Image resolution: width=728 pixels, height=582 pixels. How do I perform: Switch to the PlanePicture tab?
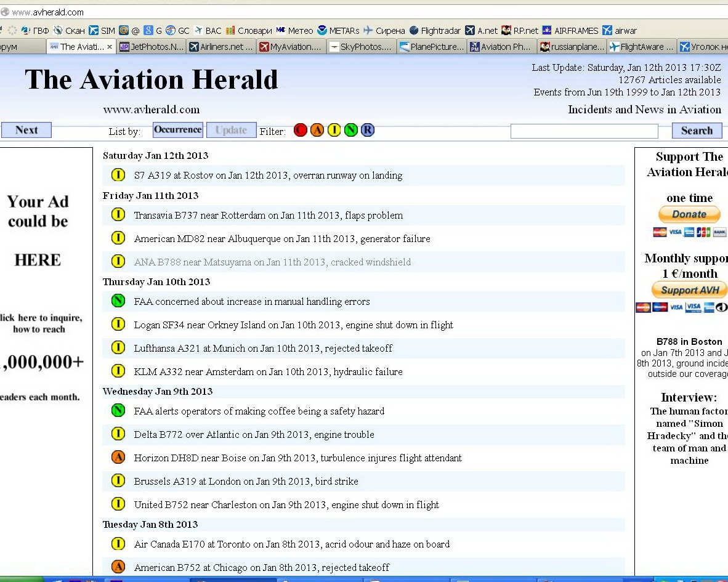click(x=431, y=46)
